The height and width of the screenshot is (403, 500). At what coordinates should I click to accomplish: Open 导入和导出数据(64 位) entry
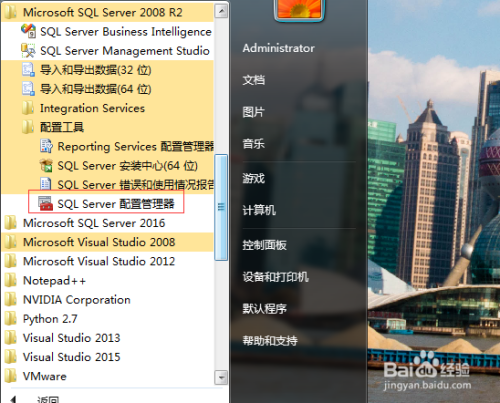click(107, 89)
